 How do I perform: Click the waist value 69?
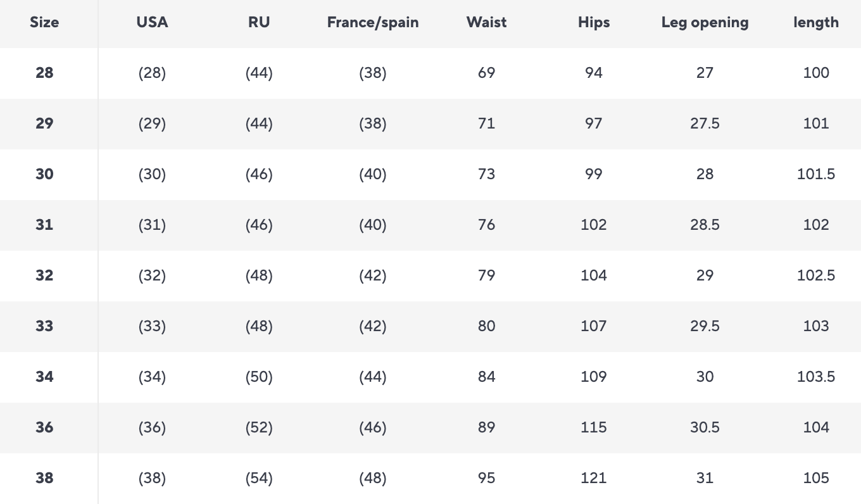click(x=486, y=73)
